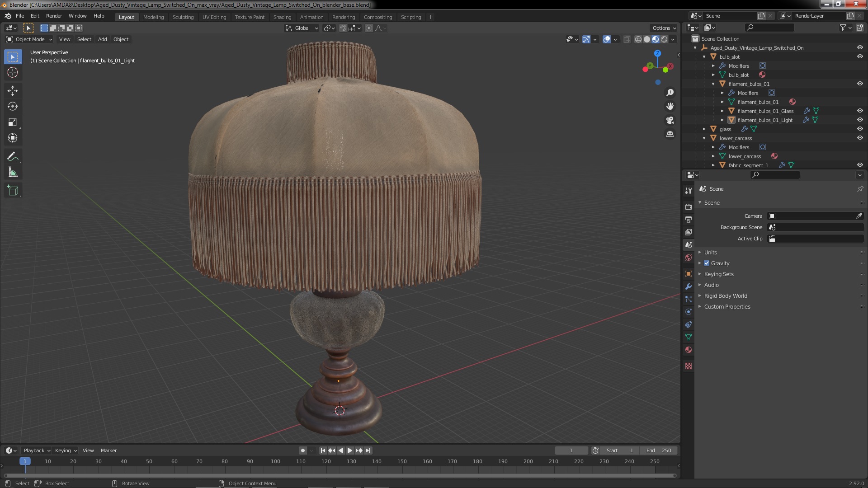This screenshot has width=868, height=488.
Task: Jump to the timeline end frame
Action: [x=368, y=450]
